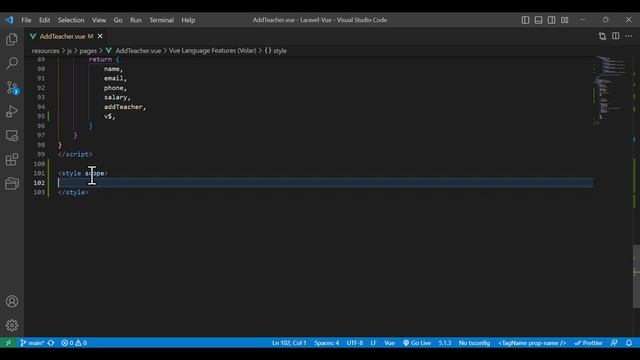Start Go Live server
Screen dimensions: 640x360
[417, 343]
